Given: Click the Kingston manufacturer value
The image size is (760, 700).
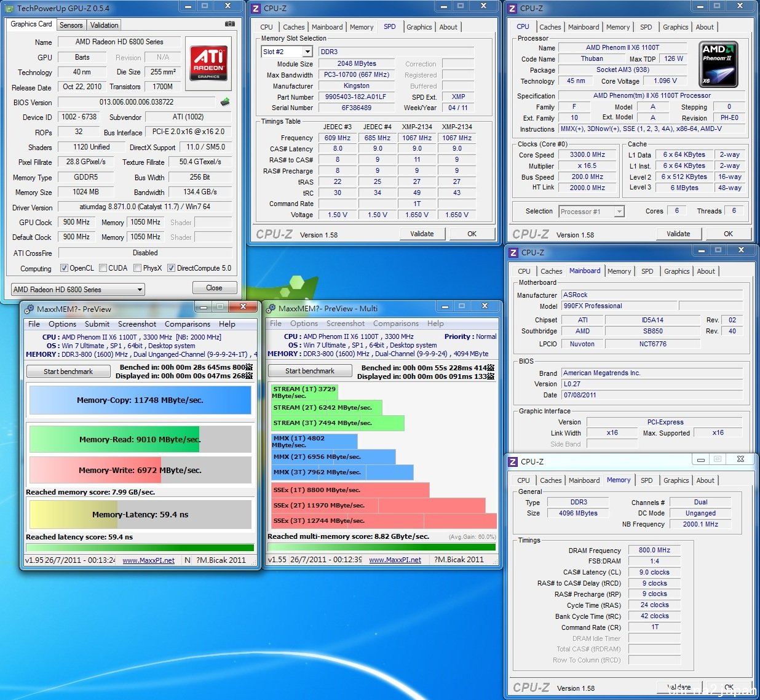Looking at the screenshot, I should [x=356, y=86].
